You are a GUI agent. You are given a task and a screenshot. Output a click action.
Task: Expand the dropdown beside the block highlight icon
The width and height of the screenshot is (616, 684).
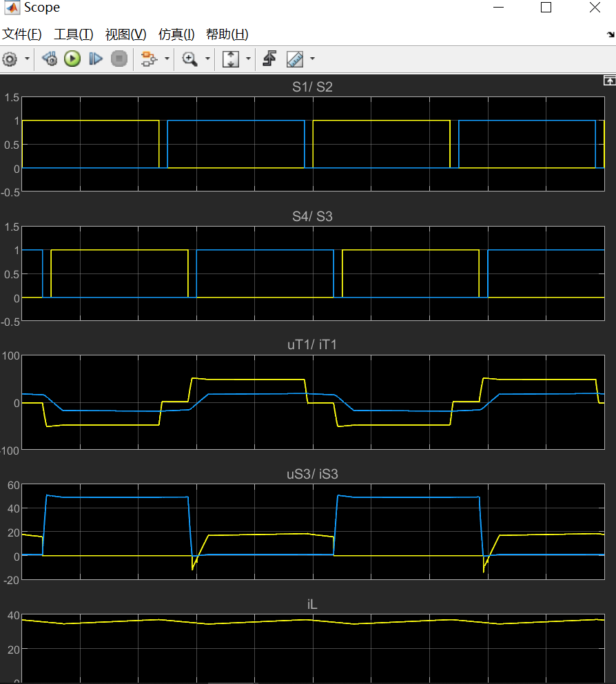(x=167, y=59)
